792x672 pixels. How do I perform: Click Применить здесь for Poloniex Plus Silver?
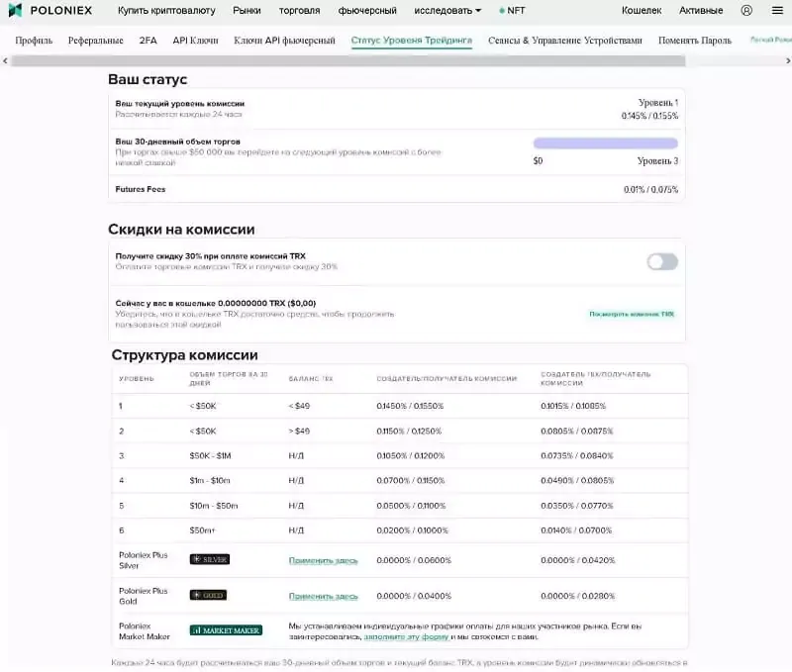(324, 560)
